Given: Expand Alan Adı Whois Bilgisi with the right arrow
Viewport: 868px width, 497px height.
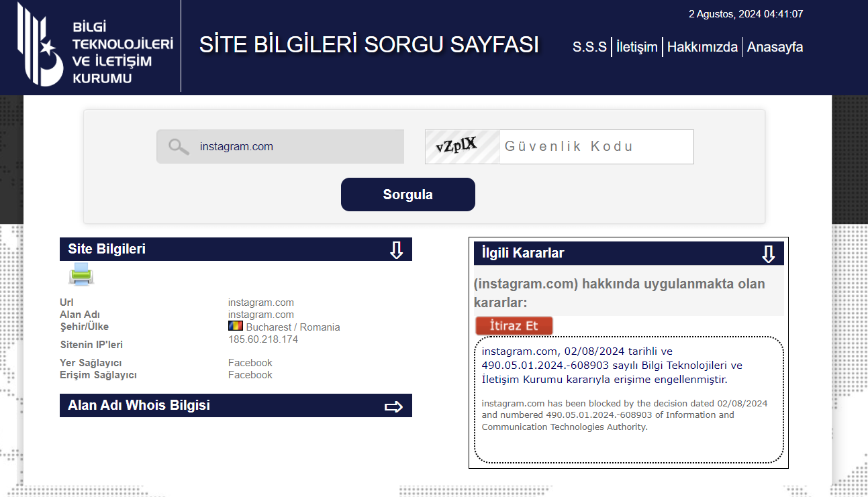Looking at the screenshot, I should (x=393, y=406).
